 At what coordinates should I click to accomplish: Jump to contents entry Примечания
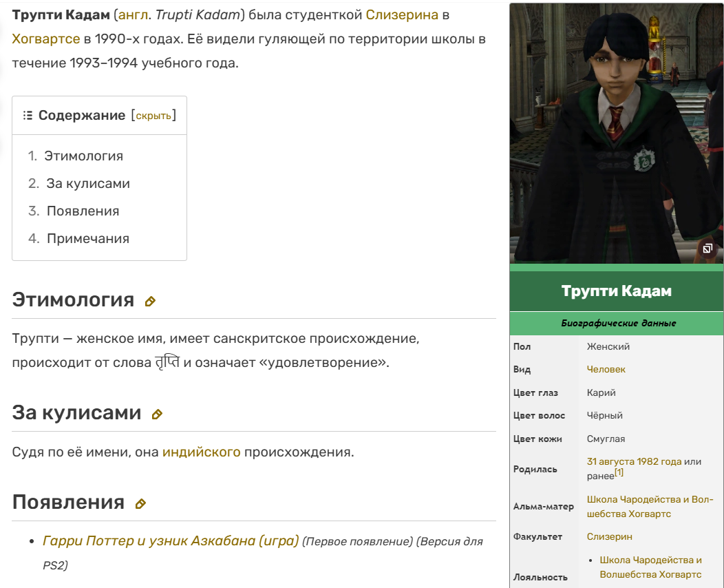[88, 239]
